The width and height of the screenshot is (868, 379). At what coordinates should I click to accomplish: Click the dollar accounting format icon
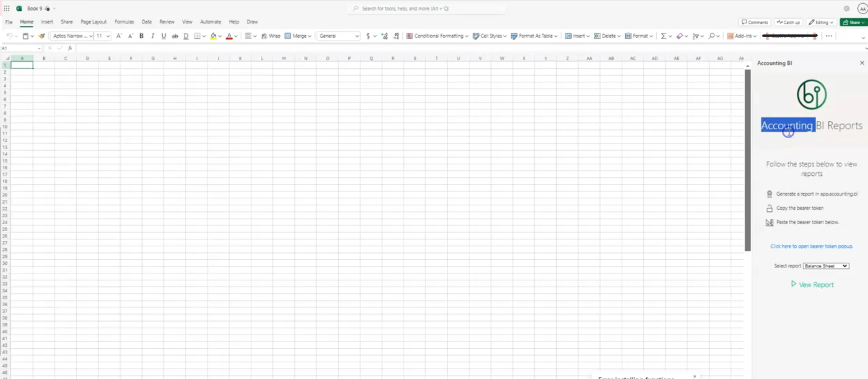click(368, 36)
